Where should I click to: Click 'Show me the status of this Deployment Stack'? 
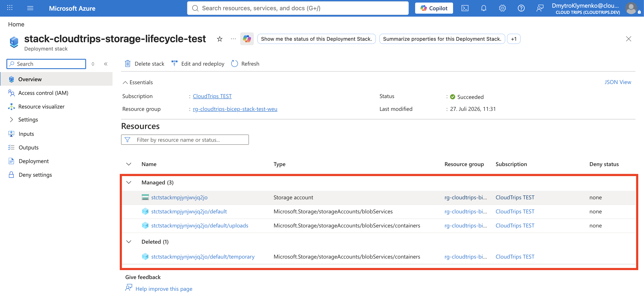tap(316, 39)
